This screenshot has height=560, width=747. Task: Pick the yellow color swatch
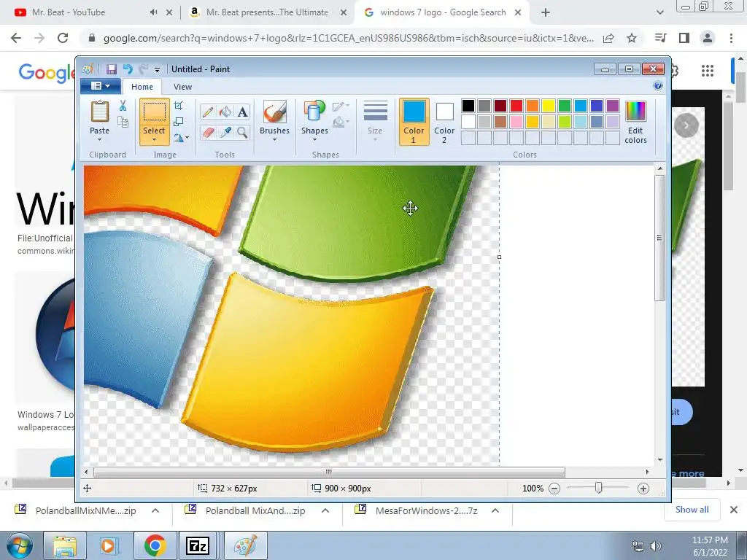point(549,106)
